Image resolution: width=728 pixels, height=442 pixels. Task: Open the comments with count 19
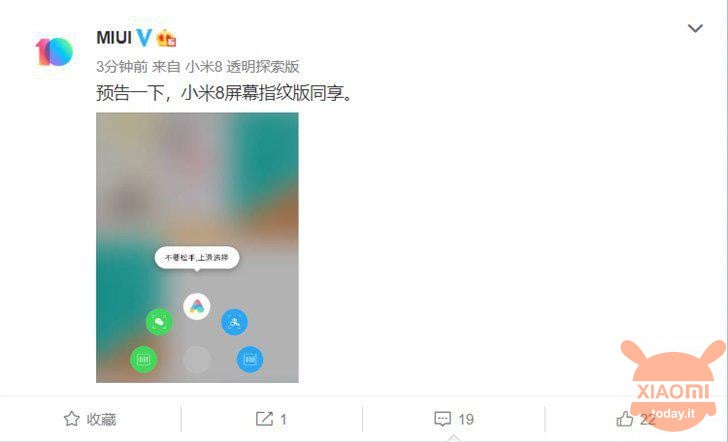click(x=454, y=419)
